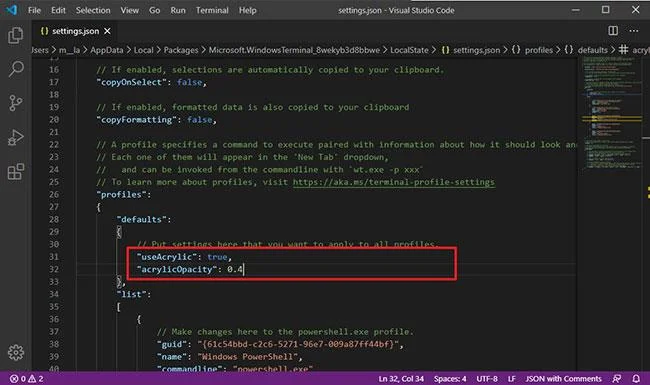
Task: Click the feedback icon in the status bar
Action: point(617,379)
